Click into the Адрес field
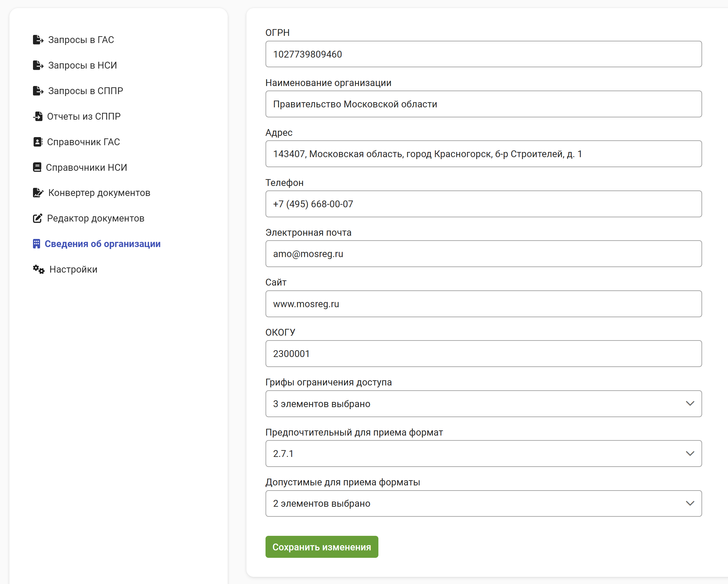Viewport: 728px width, 584px height. (x=484, y=154)
